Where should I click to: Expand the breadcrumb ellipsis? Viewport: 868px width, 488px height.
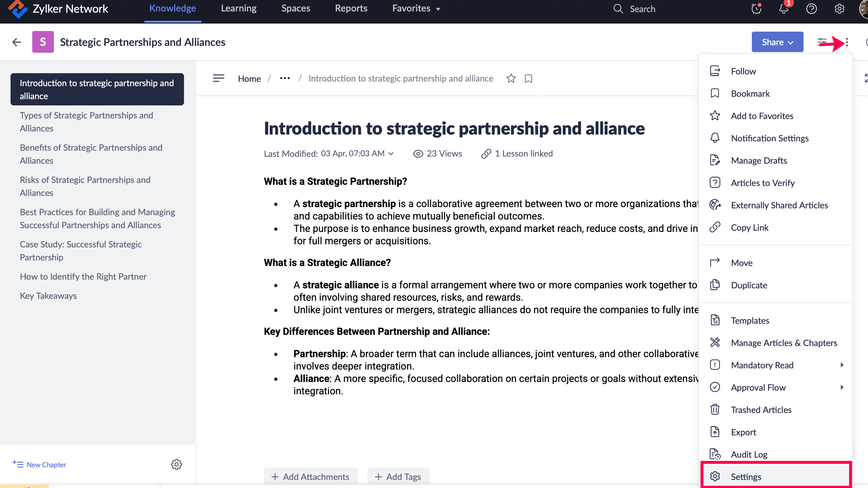tap(285, 78)
